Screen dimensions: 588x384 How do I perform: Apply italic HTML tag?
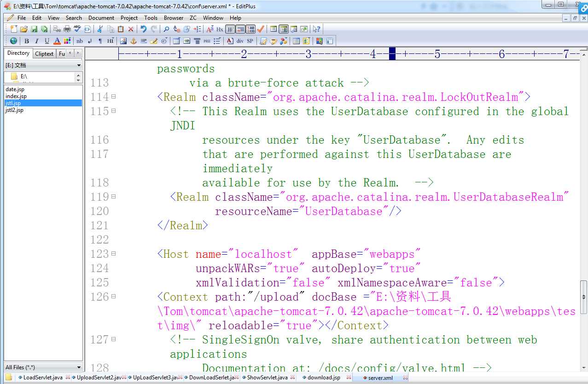(x=37, y=41)
